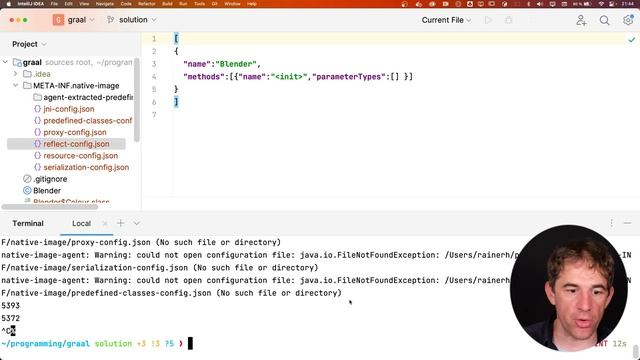This screenshot has height=360, width=640.
Task: Add a new terminal tab with plus icon
Action: point(120,223)
